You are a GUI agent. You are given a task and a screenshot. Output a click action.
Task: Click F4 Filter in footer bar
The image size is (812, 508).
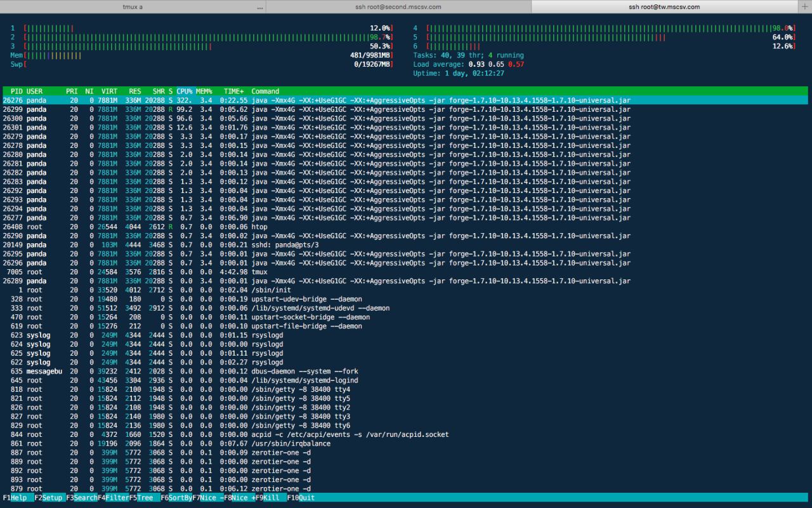tap(113, 498)
